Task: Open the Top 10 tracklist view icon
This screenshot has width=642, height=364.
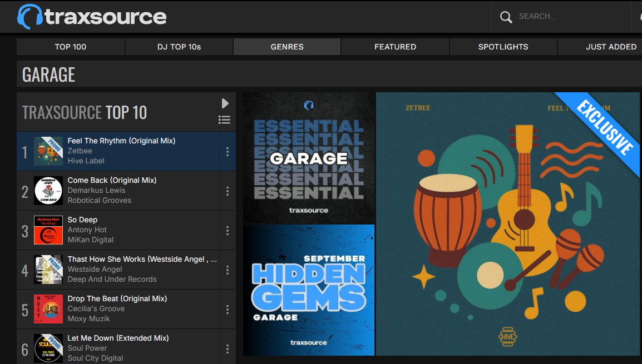Action: [x=225, y=119]
